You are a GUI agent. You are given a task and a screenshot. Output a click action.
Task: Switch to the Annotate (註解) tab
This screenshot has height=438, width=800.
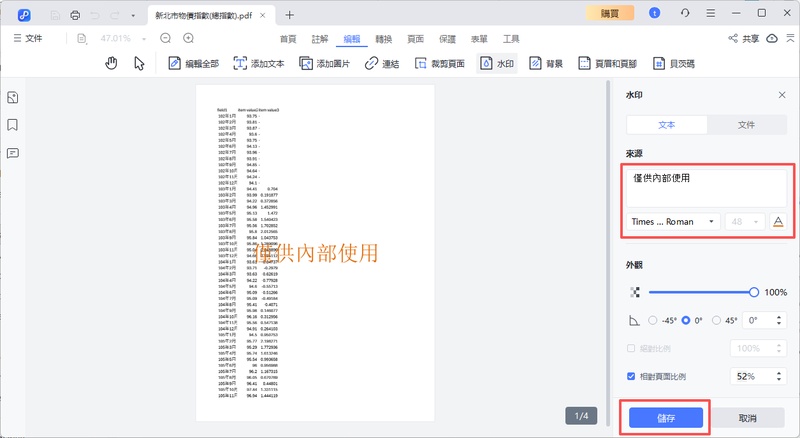tap(320, 39)
